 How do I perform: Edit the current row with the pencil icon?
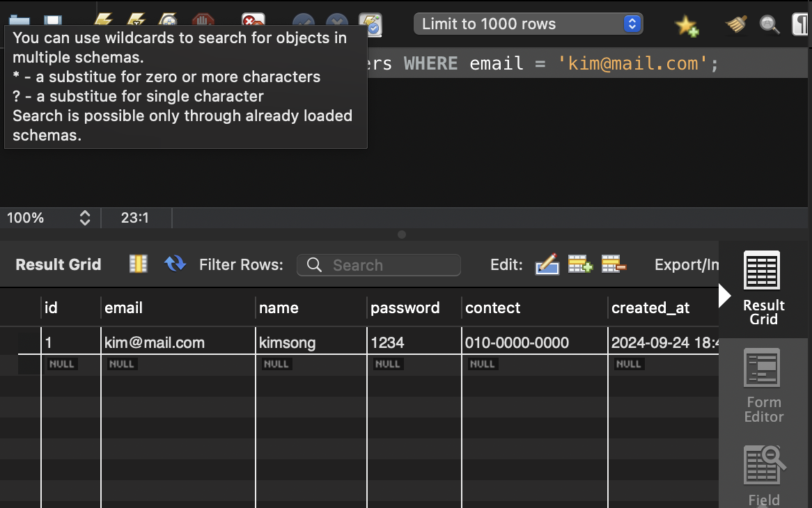(547, 264)
